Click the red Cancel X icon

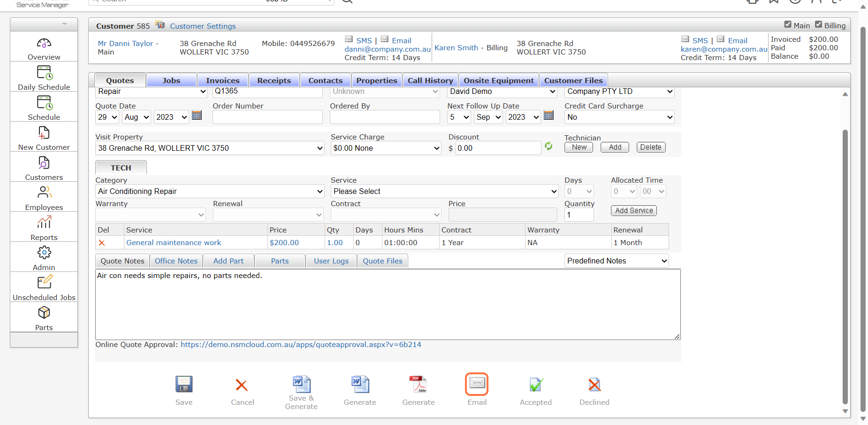point(242,385)
